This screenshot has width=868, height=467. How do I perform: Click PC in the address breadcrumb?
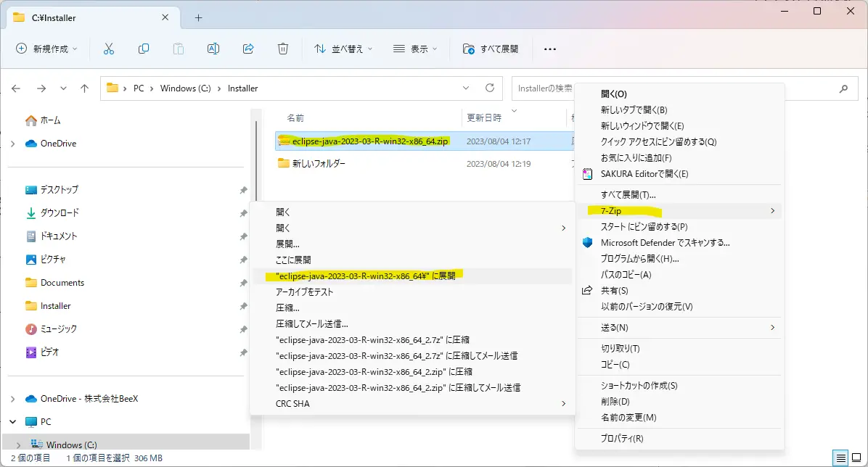tap(139, 88)
